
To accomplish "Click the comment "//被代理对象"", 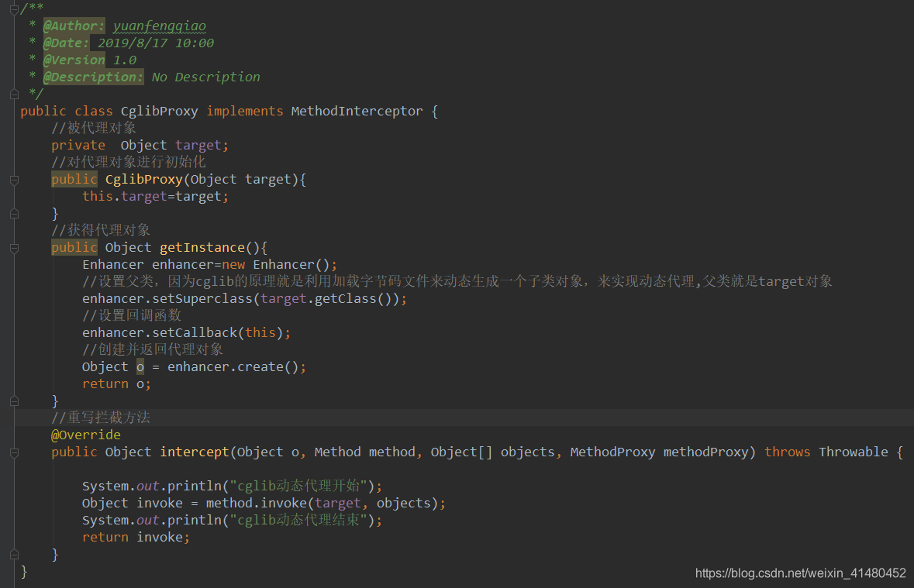I will point(94,128).
